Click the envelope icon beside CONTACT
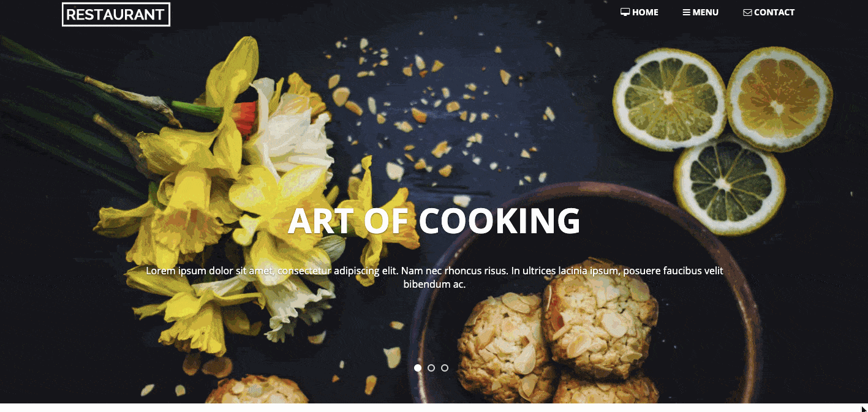The width and height of the screenshot is (868, 412). click(x=747, y=12)
